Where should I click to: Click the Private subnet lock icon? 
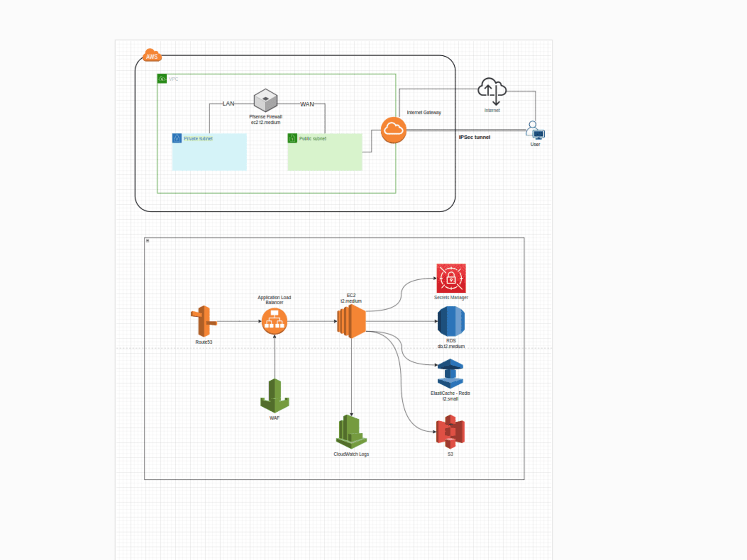(x=177, y=138)
